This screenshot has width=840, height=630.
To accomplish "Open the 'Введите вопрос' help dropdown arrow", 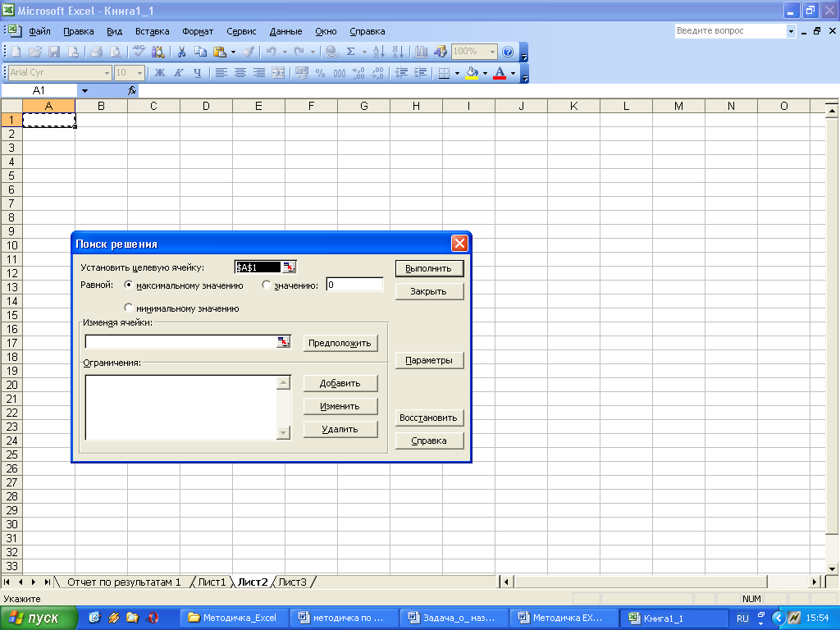I will 791,31.
